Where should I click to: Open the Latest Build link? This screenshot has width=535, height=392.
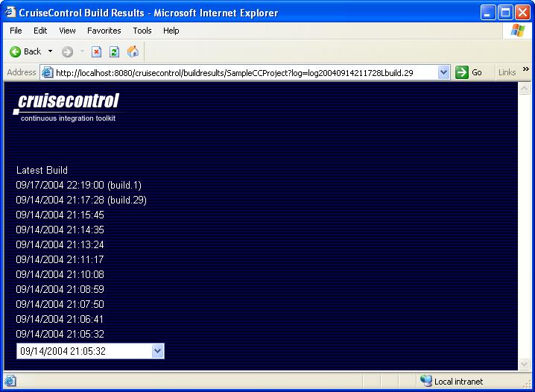tap(42, 170)
